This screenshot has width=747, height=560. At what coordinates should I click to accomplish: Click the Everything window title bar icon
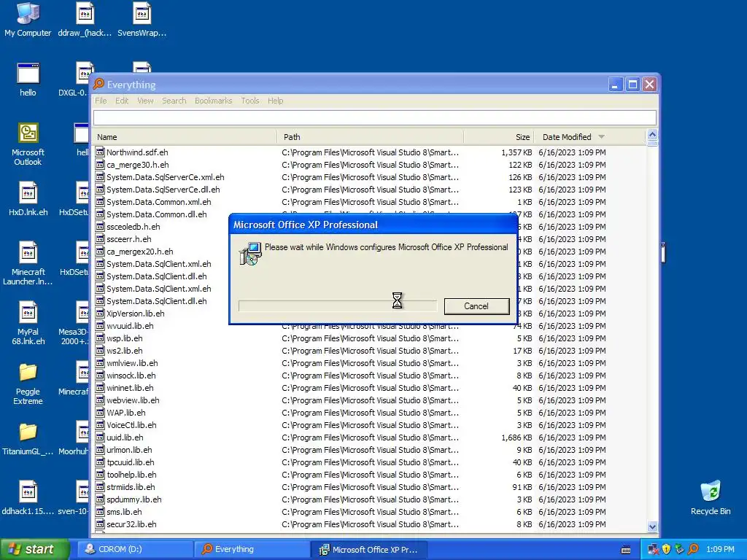(x=98, y=85)
